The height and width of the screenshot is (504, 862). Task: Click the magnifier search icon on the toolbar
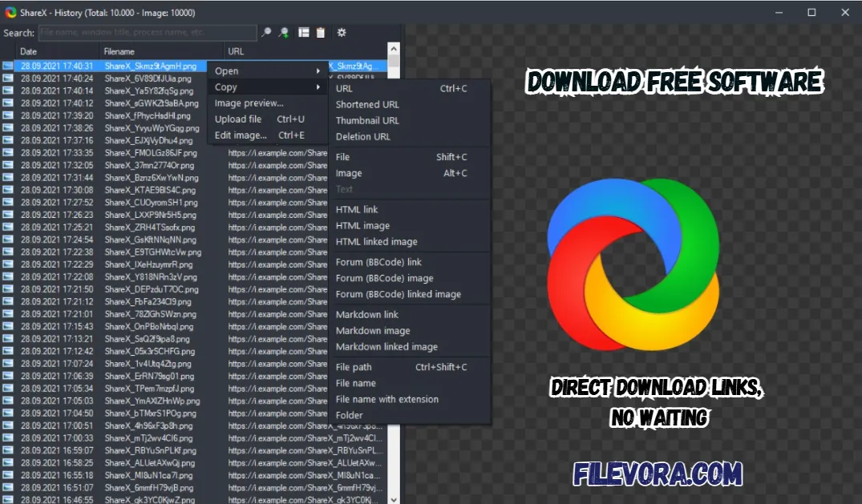(x=266, y=33)
